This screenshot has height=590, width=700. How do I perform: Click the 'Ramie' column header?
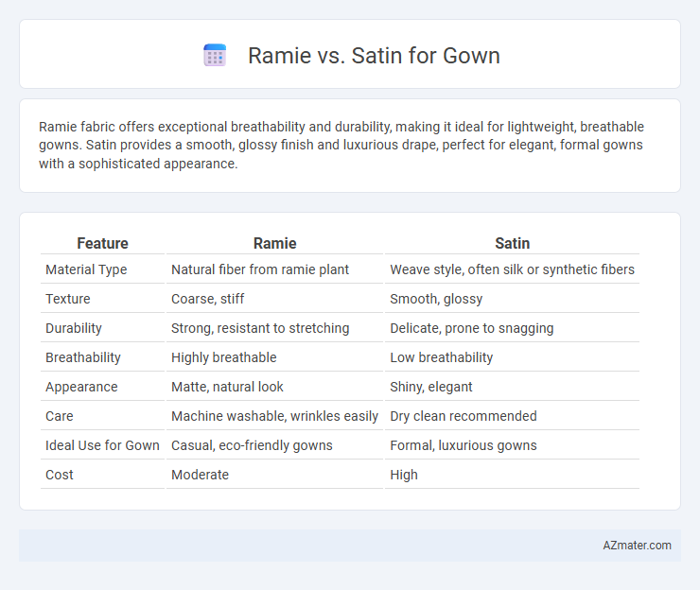(274, 243)
